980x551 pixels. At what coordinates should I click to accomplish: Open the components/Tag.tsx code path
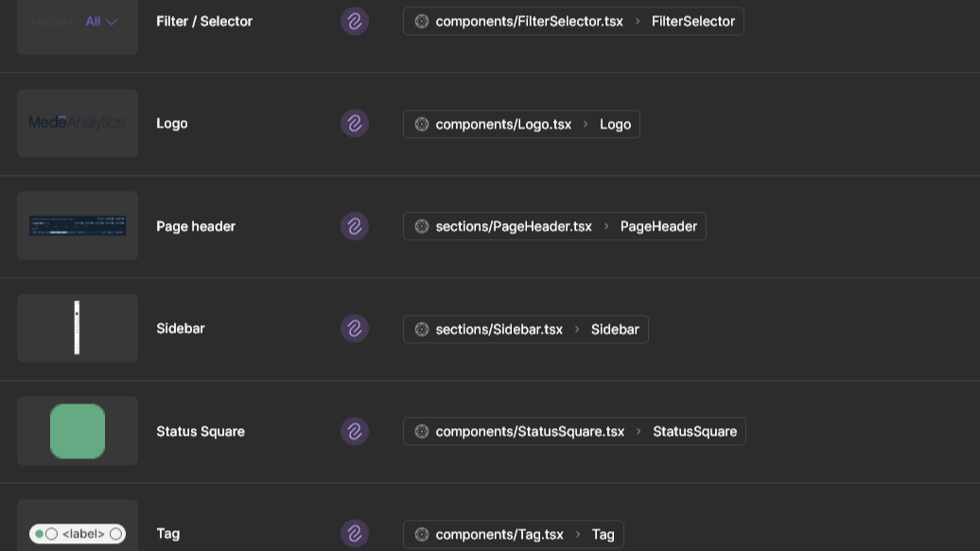click(x=499, y=534)
